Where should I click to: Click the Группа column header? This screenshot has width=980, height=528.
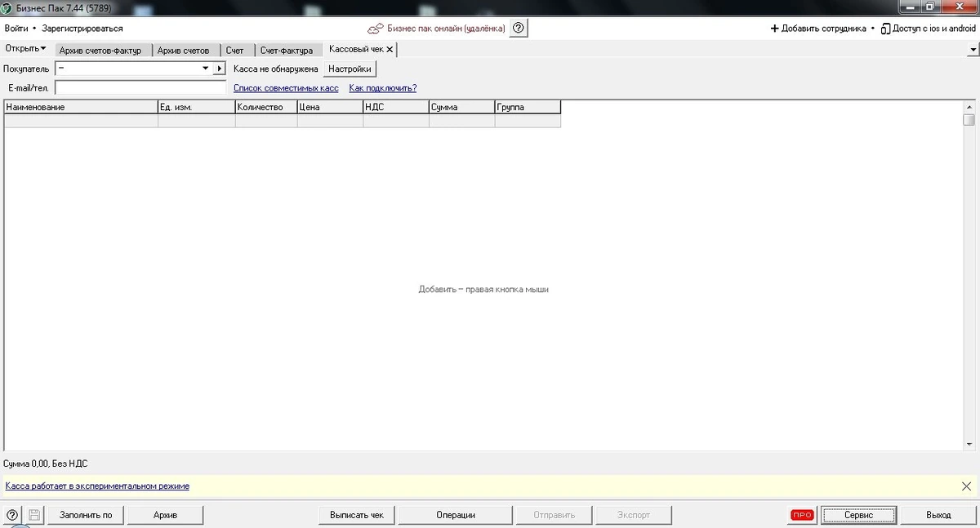[x=528, y=107]
